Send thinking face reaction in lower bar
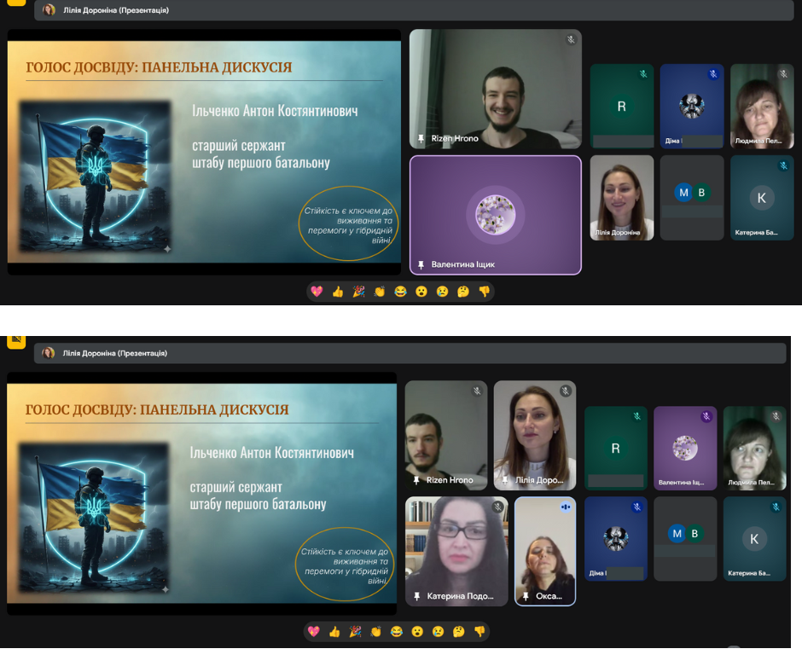Image resolution: width=802 pixels, height=672 pixels. (458, 632)
